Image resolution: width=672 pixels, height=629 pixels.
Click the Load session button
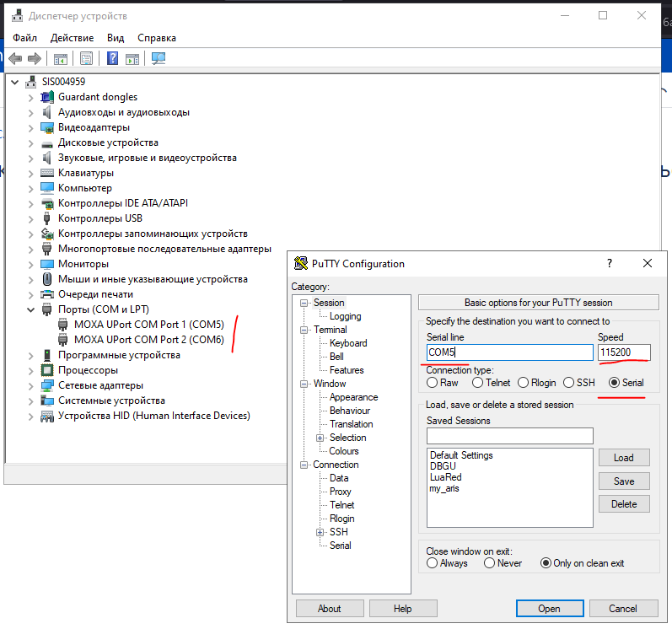coord(624,458)
